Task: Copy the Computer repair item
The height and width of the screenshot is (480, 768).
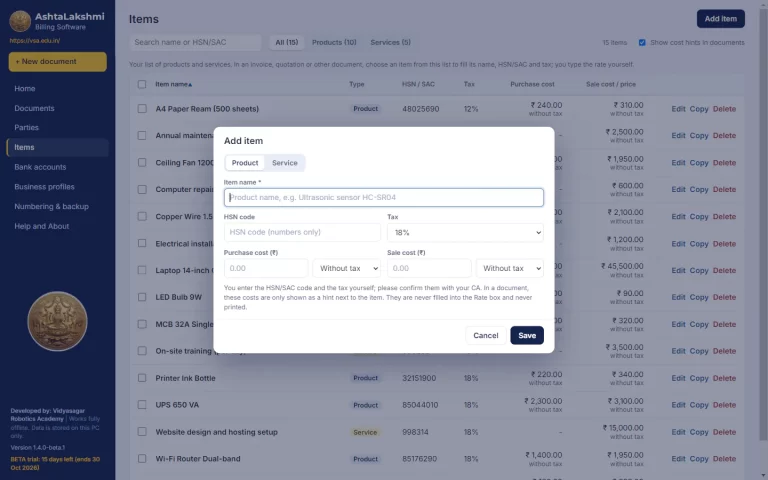Action: tap(699, 190)
